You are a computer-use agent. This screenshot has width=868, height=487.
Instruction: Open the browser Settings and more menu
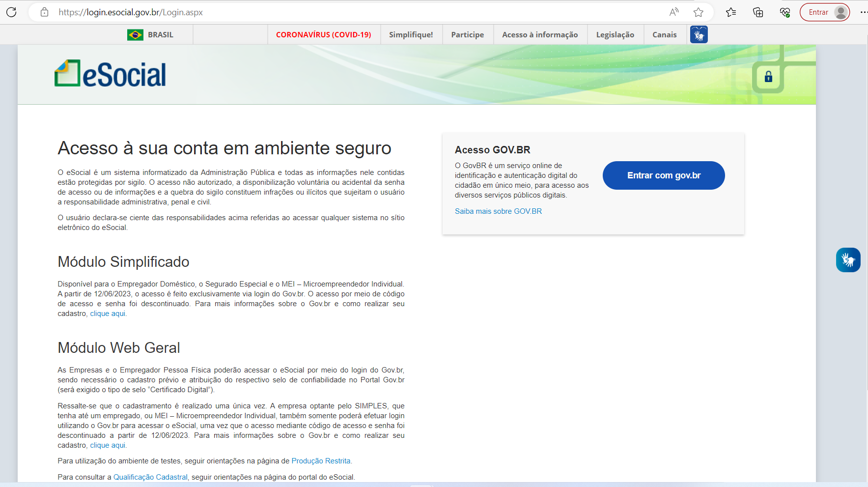pyautogui.click(x=864, y=12)
